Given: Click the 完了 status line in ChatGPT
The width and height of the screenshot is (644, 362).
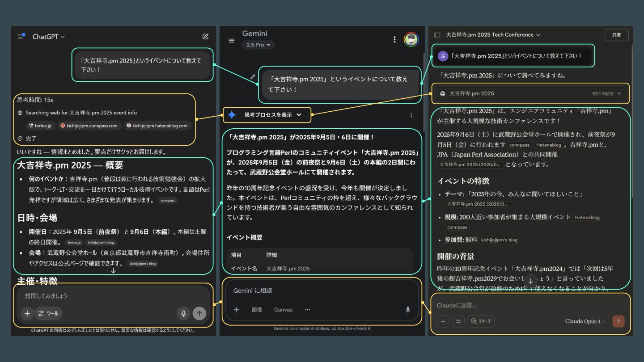Looking at the screenshot, I should click(27, 139).
